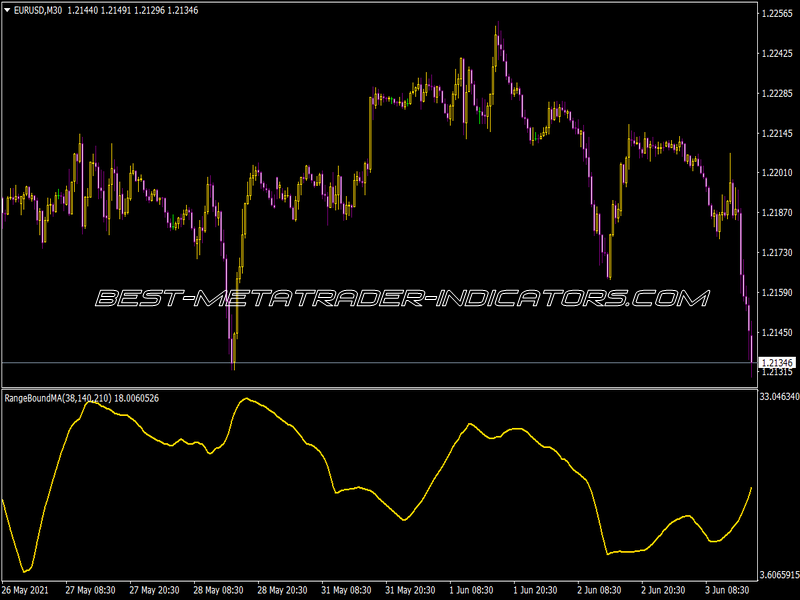Click the 1.21870 price scale label
800x600 pixels.
pyautogui.click(x=777, y=213)
